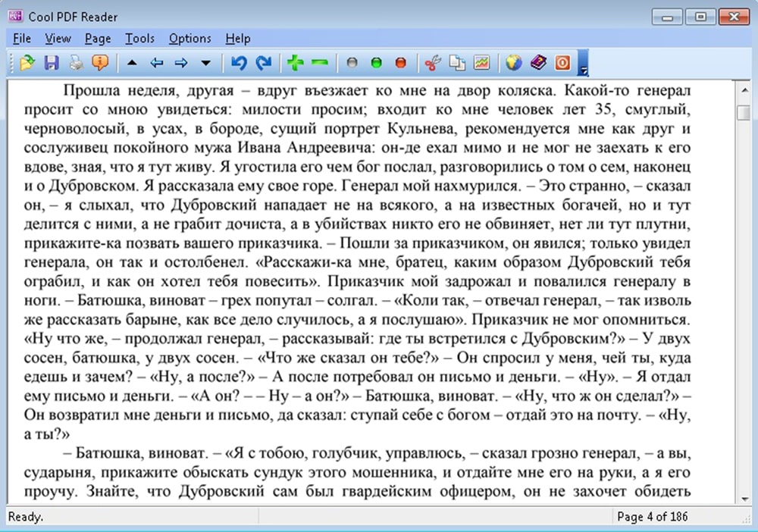Open the File menu

[22, 39]
